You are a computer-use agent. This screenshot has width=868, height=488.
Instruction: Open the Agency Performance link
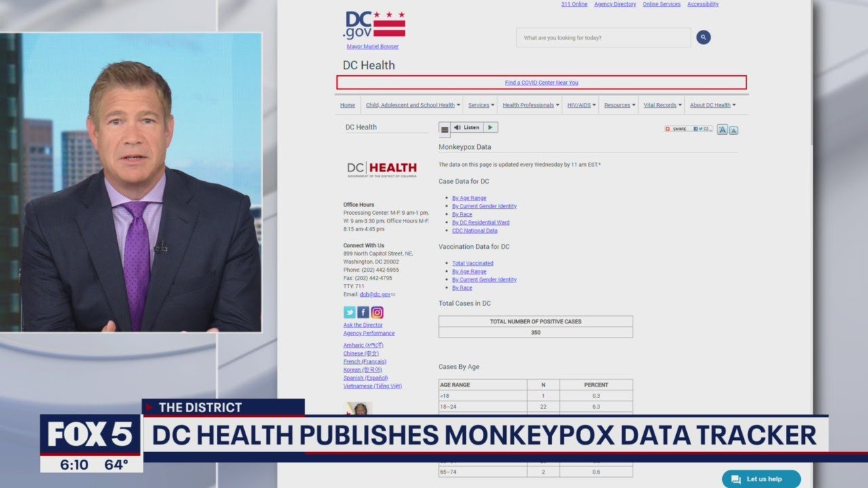click(369, 333)
